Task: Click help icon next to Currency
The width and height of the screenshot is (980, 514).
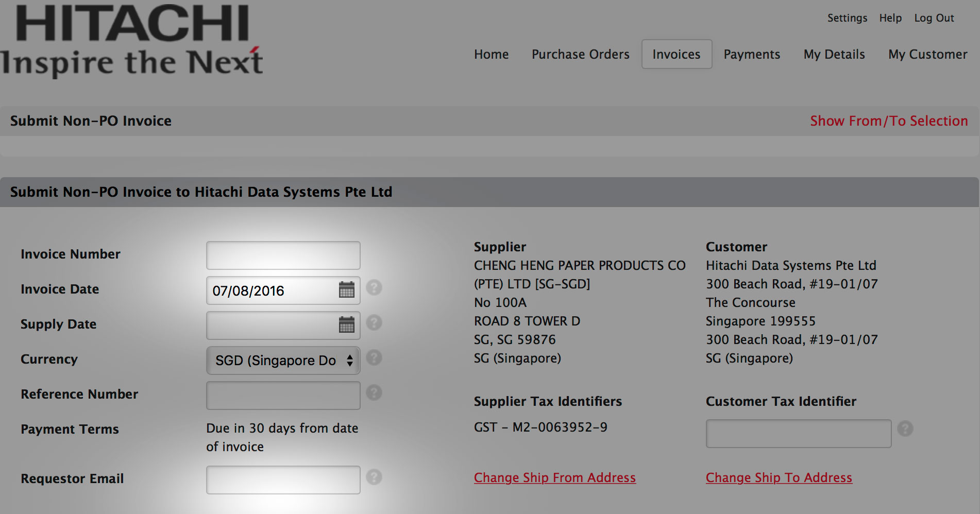Action: (x=374, y=357)
